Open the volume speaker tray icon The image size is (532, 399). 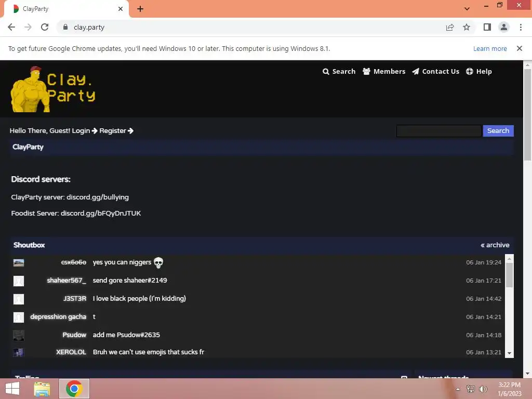click(483, 389)
